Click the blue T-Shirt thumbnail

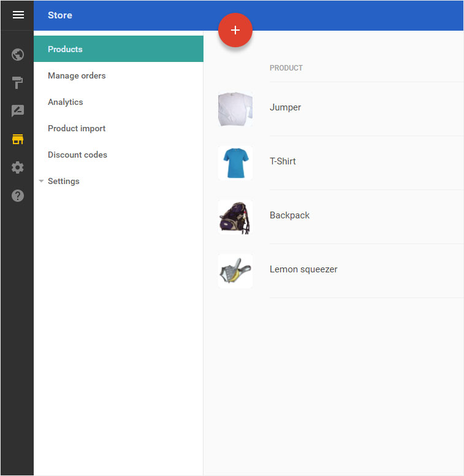[x=235, y=163]
